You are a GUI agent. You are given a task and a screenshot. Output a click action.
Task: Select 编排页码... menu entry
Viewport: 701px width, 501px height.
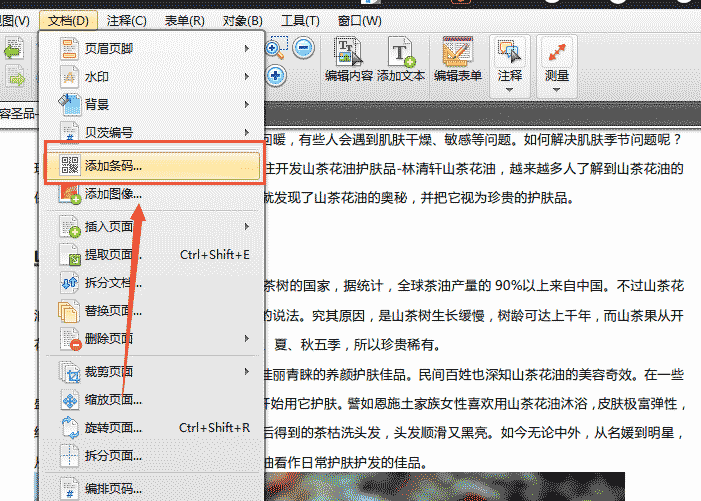[152, 488]
